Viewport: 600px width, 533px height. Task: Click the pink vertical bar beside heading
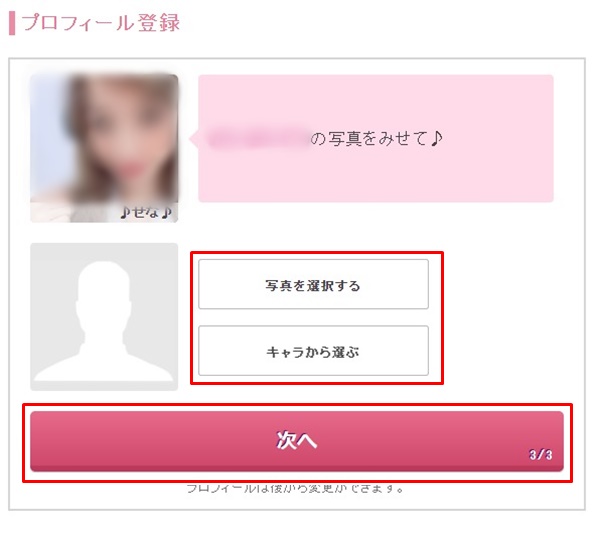click(x=12, y=23)
